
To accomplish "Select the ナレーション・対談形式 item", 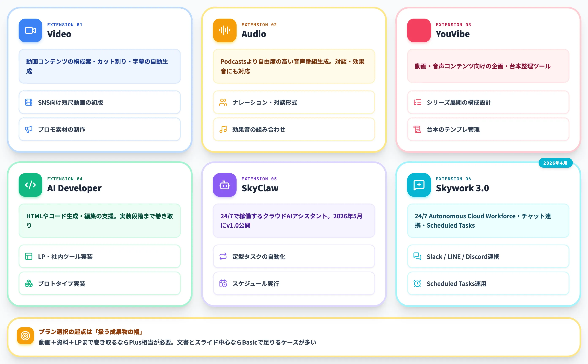I will 294,102.
